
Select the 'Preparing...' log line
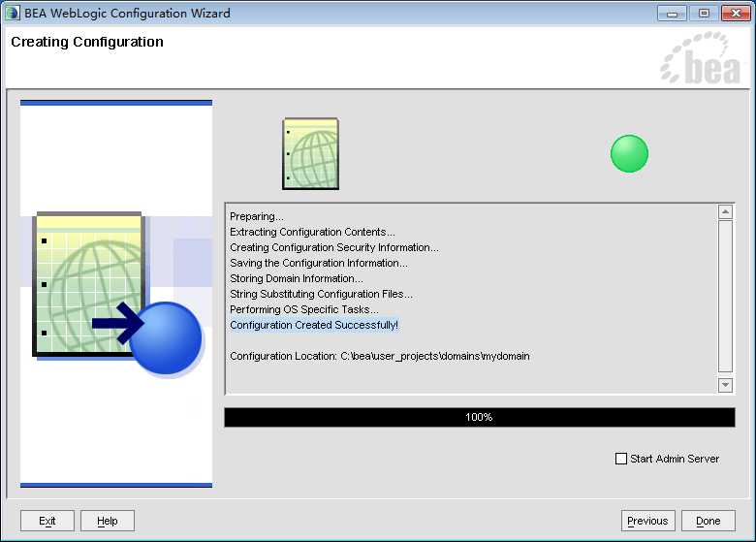pos(257,216)
